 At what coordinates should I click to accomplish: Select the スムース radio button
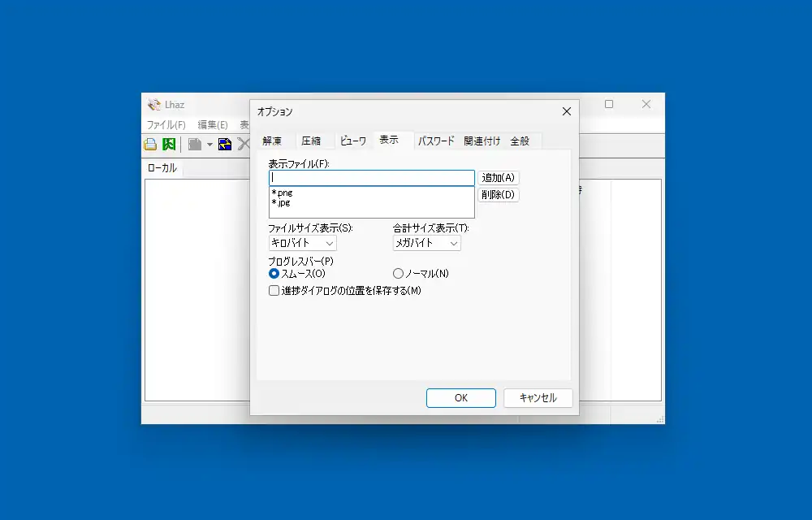[x=274, y=274]
